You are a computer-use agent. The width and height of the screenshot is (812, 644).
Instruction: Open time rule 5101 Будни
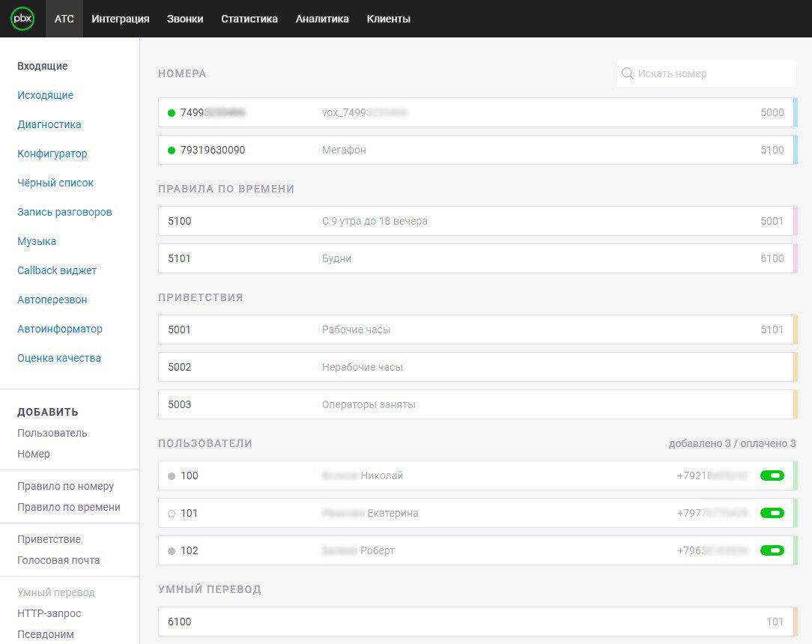477,258
